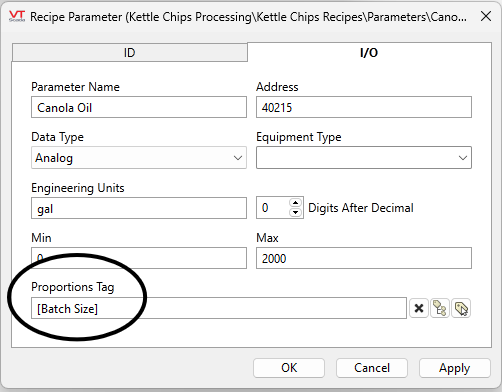Click the Min value field
The image size is (502, 392).
click(139, 258)
